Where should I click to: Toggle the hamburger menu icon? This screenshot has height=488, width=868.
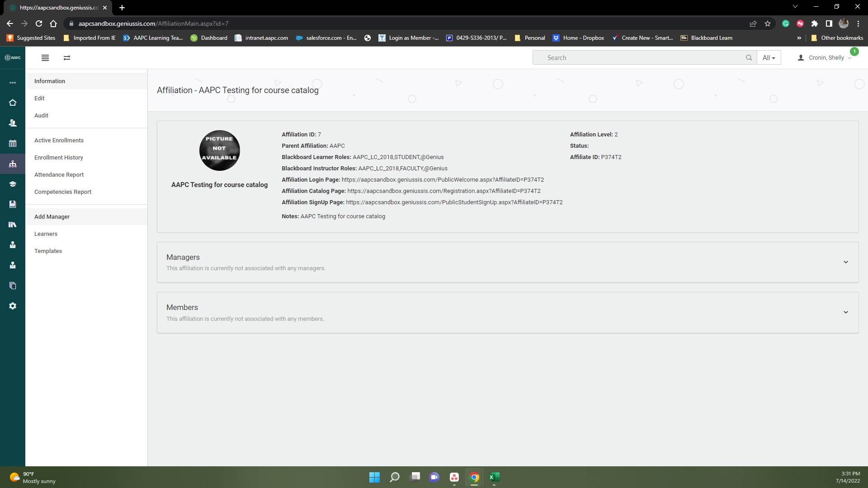point(45,58)
